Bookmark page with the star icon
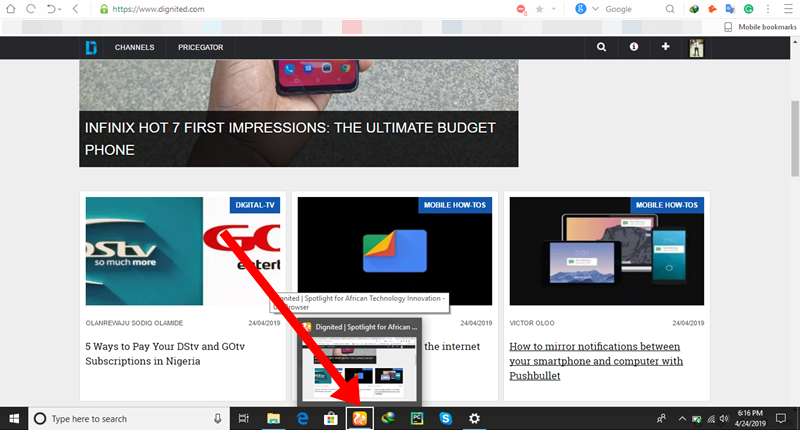 point(539,9)
